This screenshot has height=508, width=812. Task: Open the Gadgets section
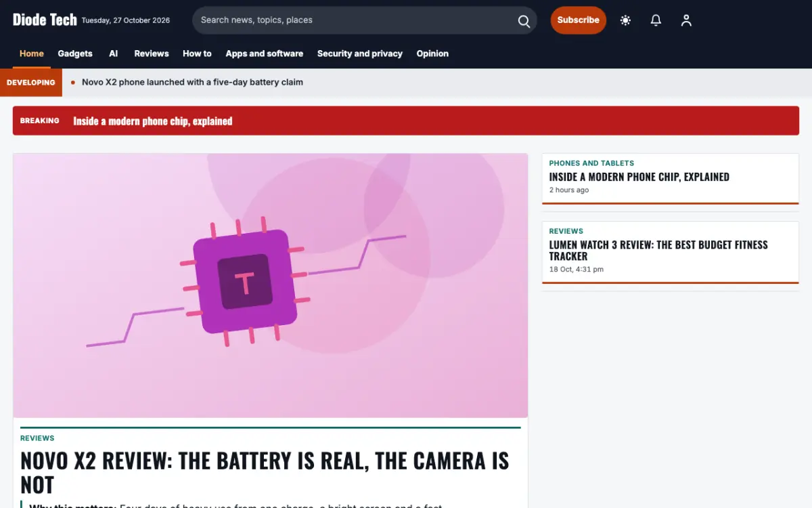(x=75, y=54)
